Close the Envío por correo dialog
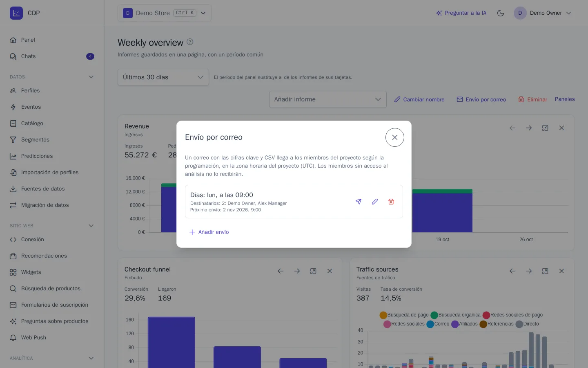 click(395, 137)
